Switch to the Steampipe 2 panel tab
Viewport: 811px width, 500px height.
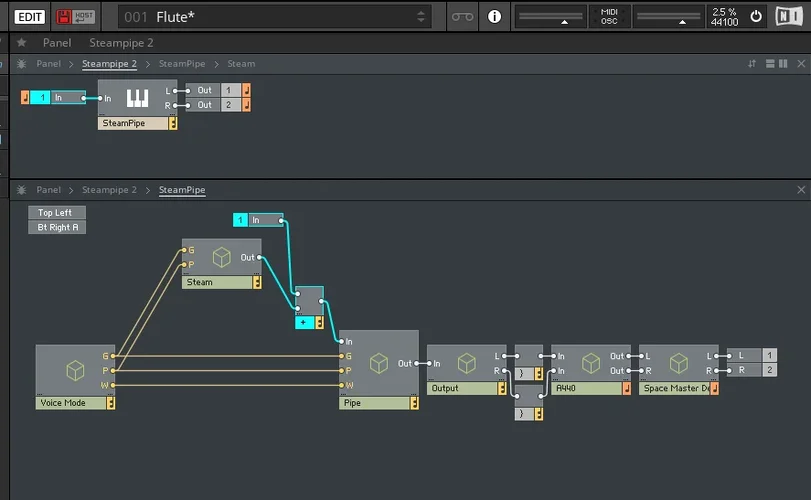coord(121,43)
